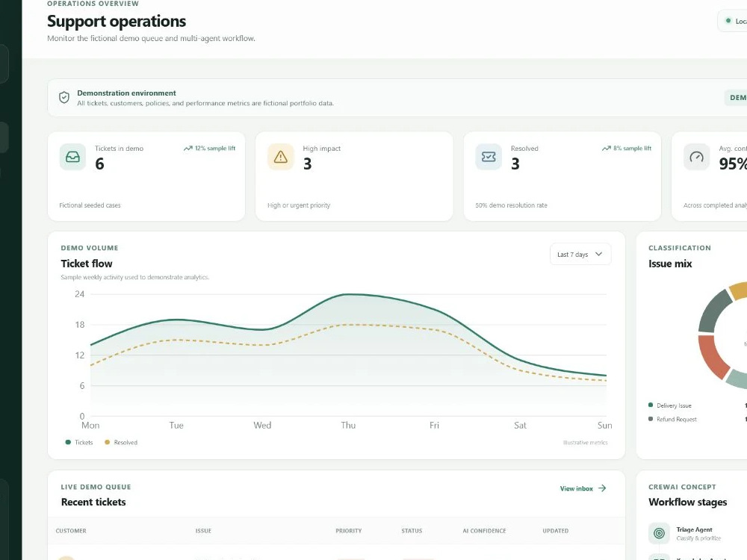Click the High impact value 3
747x560 pixels.
click(308, 164)
